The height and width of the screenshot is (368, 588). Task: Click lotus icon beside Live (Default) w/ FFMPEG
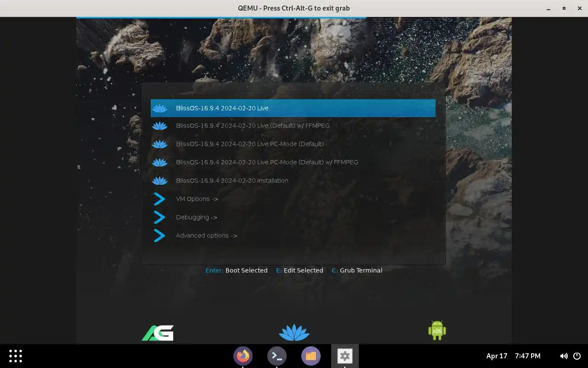coord(160,126)
